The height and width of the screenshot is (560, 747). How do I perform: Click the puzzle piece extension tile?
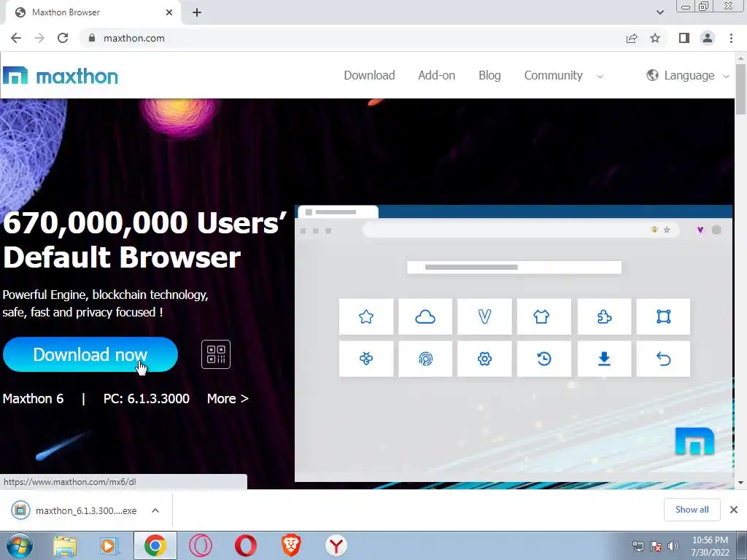point(604,316)
